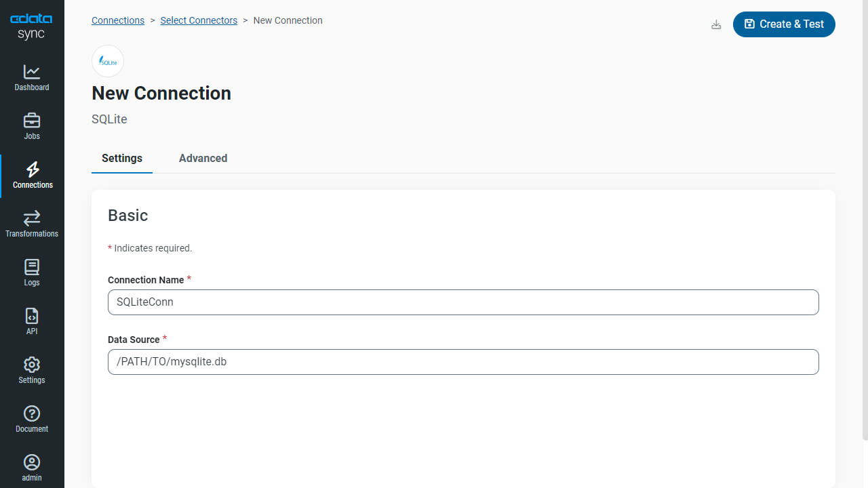Focus the Data Source path field
This screenshot has height=488, width=868.
(463, 362)
